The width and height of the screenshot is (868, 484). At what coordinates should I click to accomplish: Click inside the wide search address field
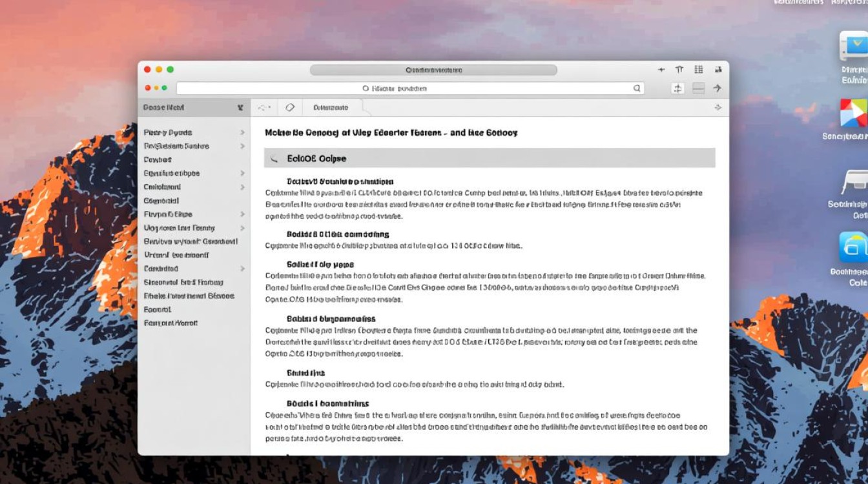(x=410, y=88)
